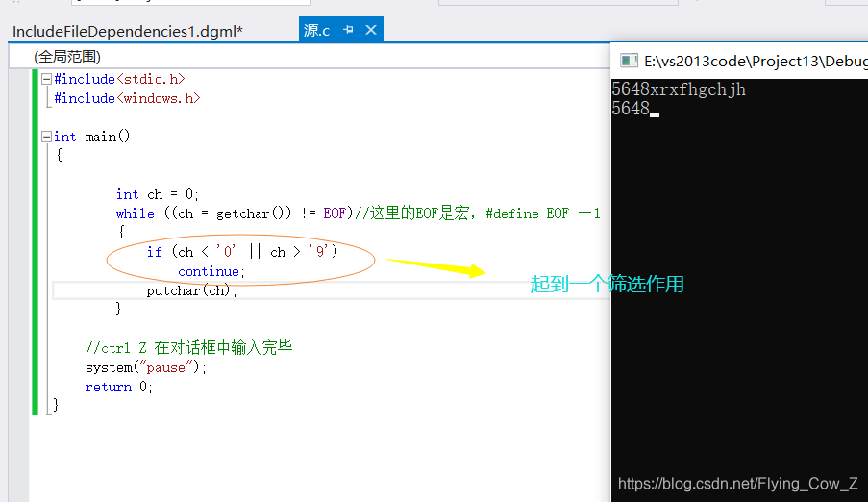This screenshot has width=868, height=502.
Task: Click console output line 5648
Action: (631, 108)
